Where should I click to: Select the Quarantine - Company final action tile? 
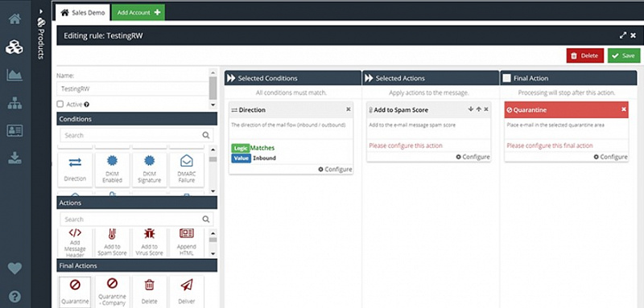pyautogui.click(x=112, y=291)
